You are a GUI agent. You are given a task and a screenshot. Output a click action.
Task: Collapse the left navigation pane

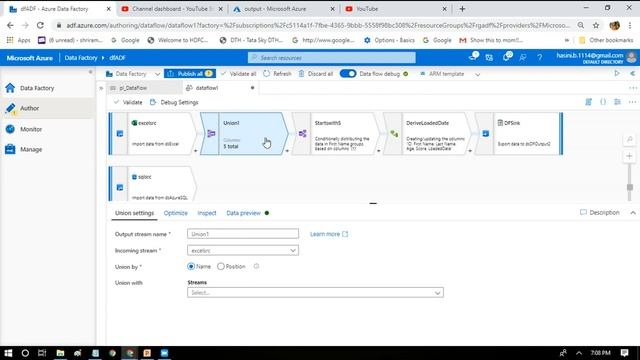tap(90, 72)
